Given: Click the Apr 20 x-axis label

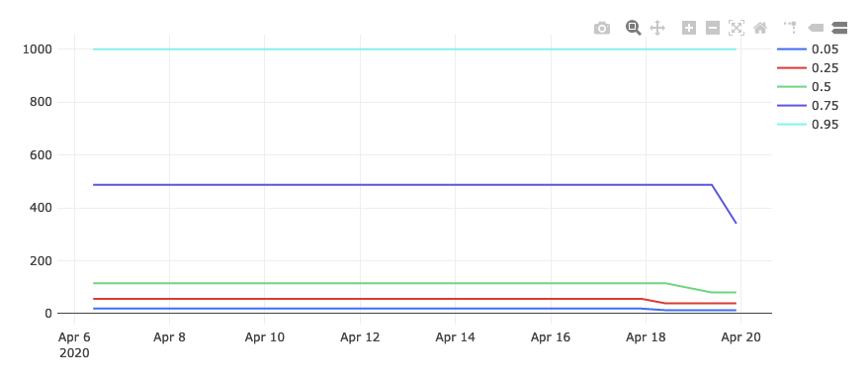Looking at the screenshot, I should click(741, 336).
